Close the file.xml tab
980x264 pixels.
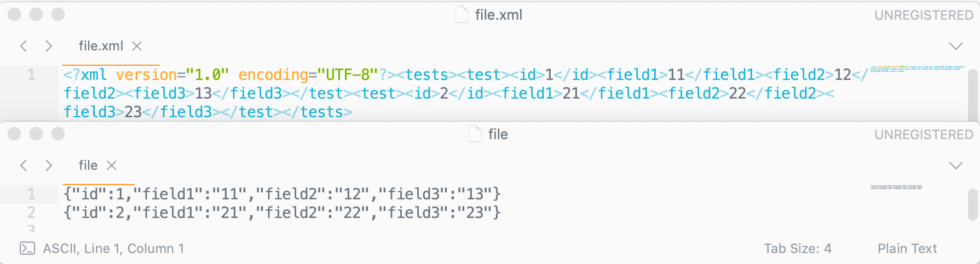point(137,46)
